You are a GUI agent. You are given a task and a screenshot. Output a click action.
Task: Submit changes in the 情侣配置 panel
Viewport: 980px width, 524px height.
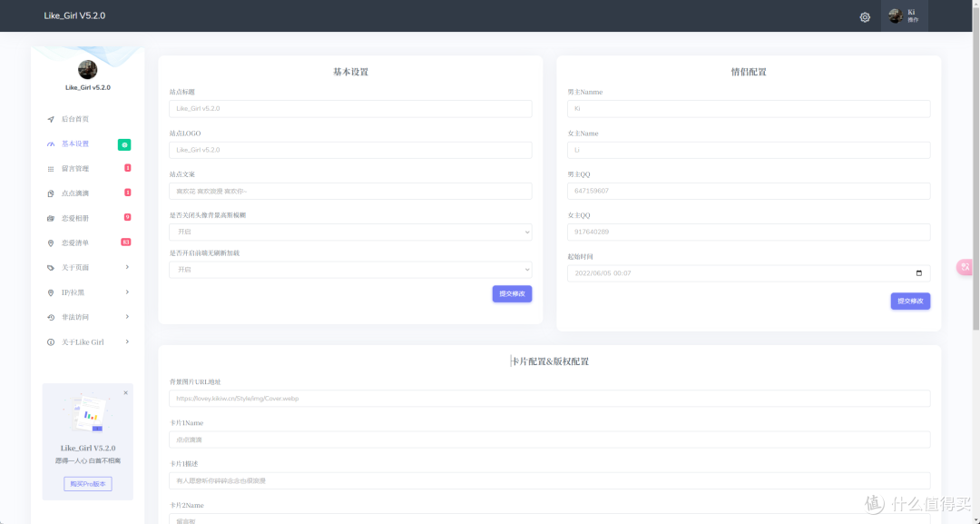click(x=910, y=301)
